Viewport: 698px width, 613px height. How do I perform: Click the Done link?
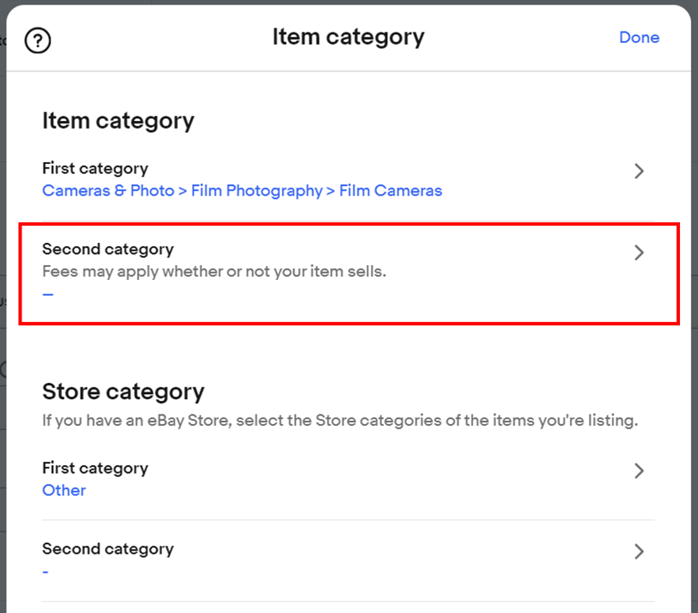(639, 37)
